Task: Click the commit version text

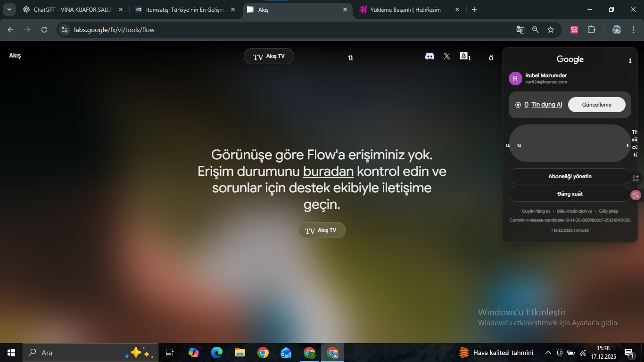Action: [570, 220]
